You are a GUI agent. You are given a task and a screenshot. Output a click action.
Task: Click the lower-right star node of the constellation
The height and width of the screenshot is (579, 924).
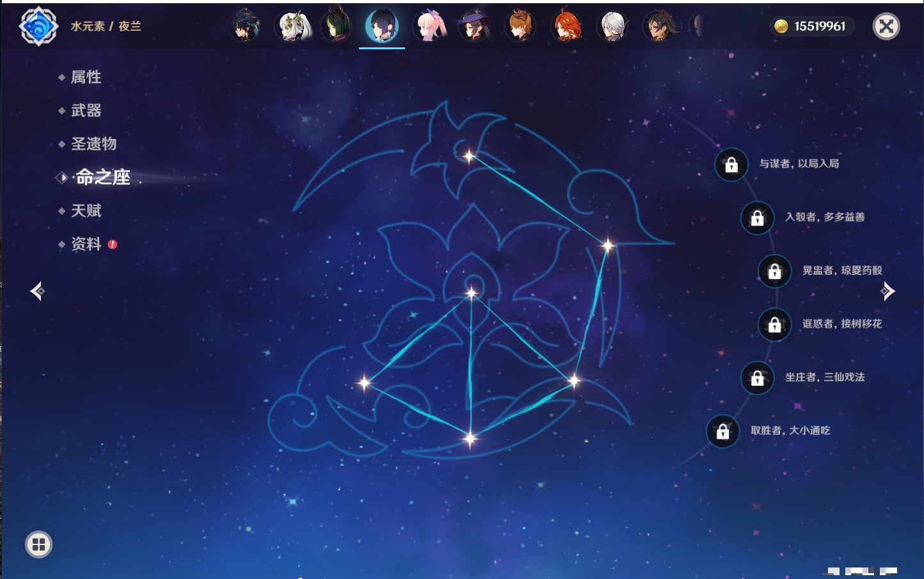574,381
